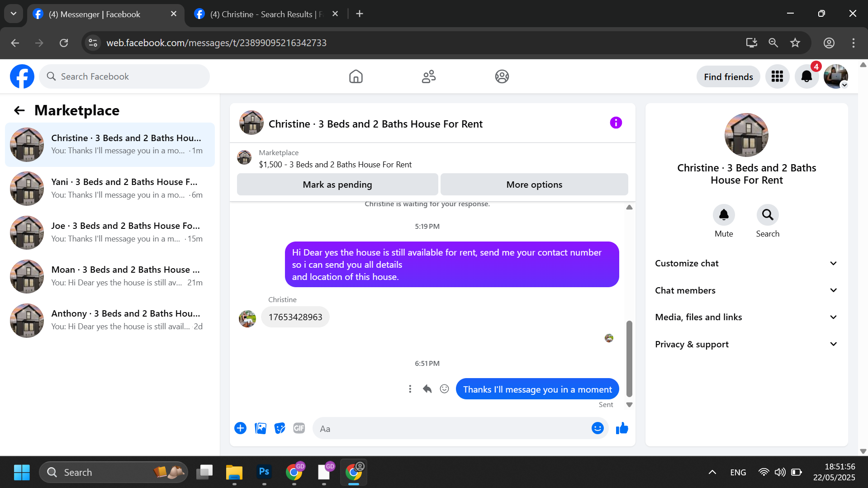Open the notifications bell with badge

806,76
